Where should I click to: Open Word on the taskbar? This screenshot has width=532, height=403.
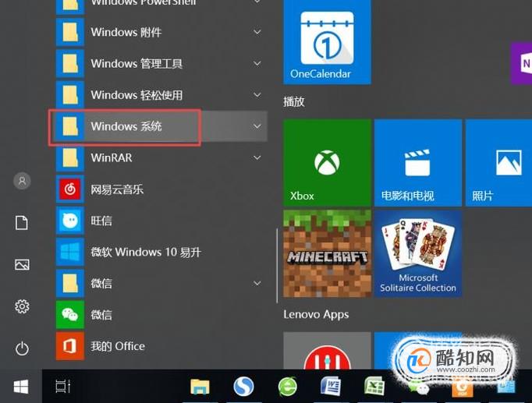click(331, 387)
